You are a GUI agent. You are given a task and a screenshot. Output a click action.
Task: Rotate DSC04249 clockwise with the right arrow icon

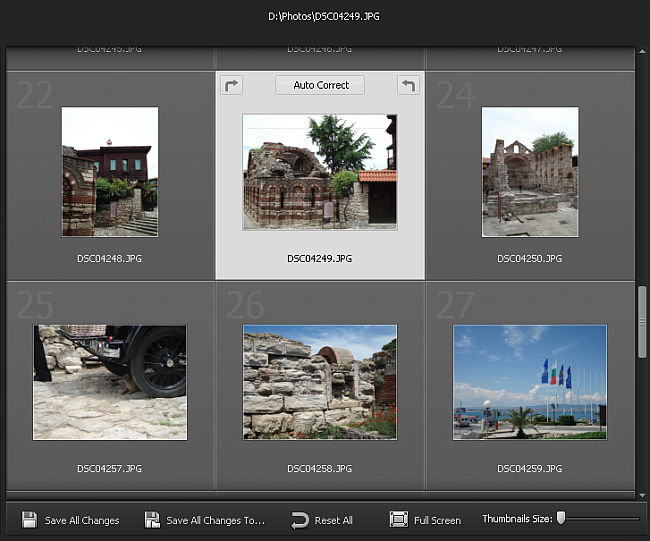point(231,85)
